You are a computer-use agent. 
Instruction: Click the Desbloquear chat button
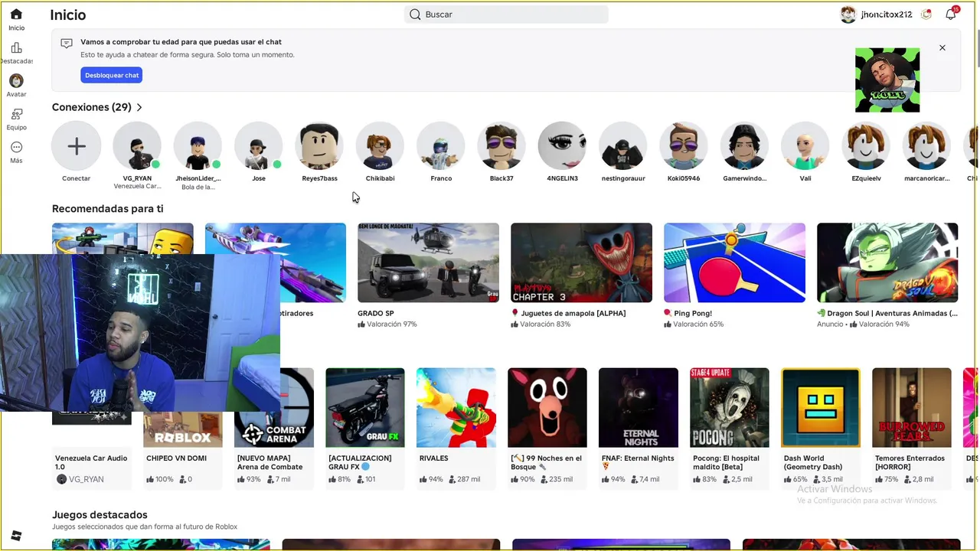[x=112, y=75]
